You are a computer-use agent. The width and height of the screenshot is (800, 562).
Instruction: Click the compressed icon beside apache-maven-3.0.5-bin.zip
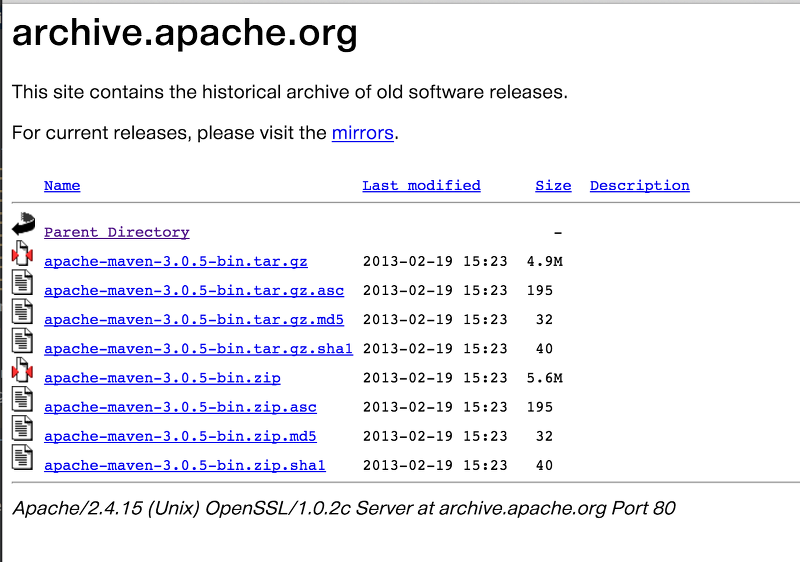tap(22, 370)
